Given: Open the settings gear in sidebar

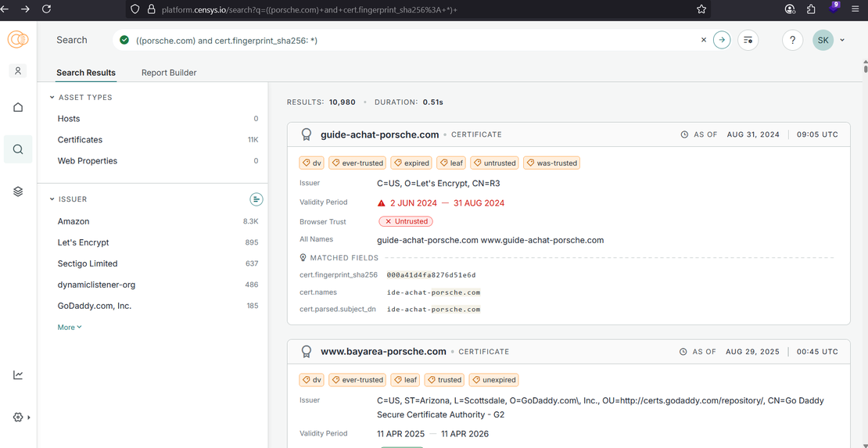Looking at the screenshot, I should pos(18,418).
